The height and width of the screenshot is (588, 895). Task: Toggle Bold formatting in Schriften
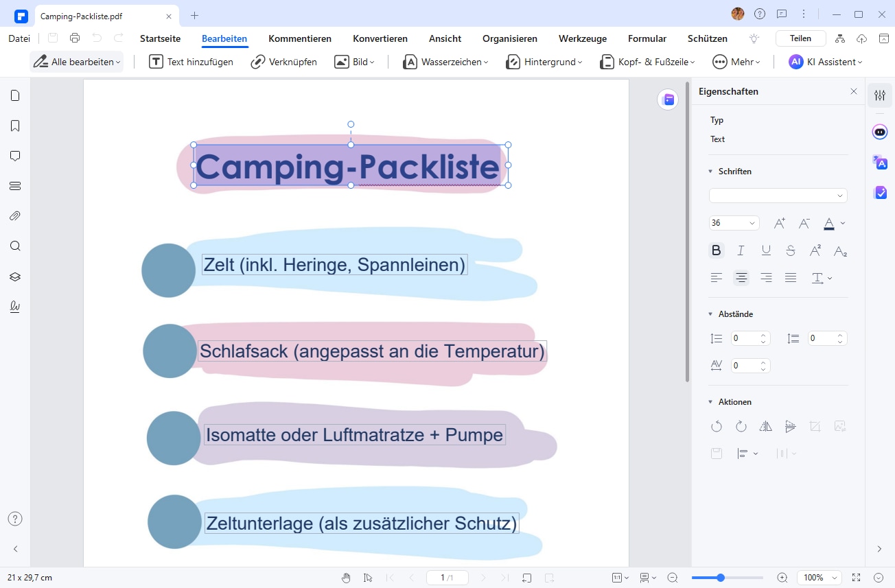pos(717,250)
